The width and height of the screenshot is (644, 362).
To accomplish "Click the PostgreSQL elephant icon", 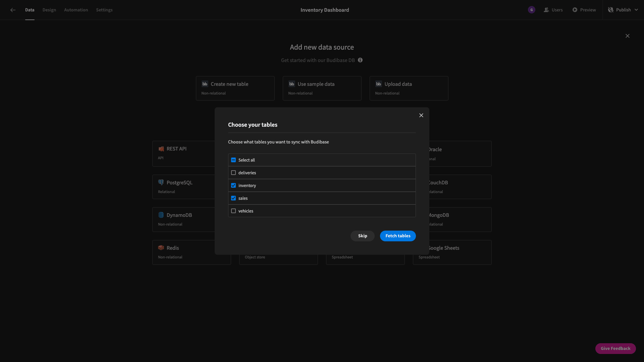I will pos(161,182).
